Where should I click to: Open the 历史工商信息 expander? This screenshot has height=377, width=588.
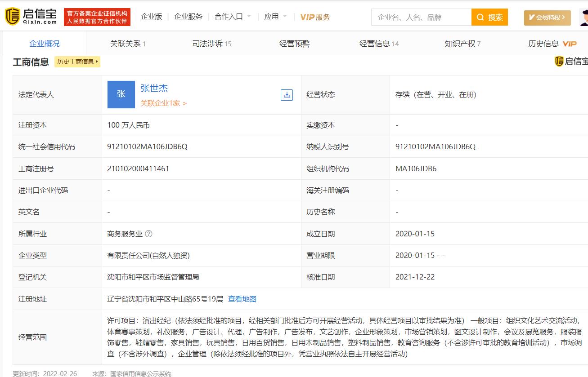click(77, 62)
